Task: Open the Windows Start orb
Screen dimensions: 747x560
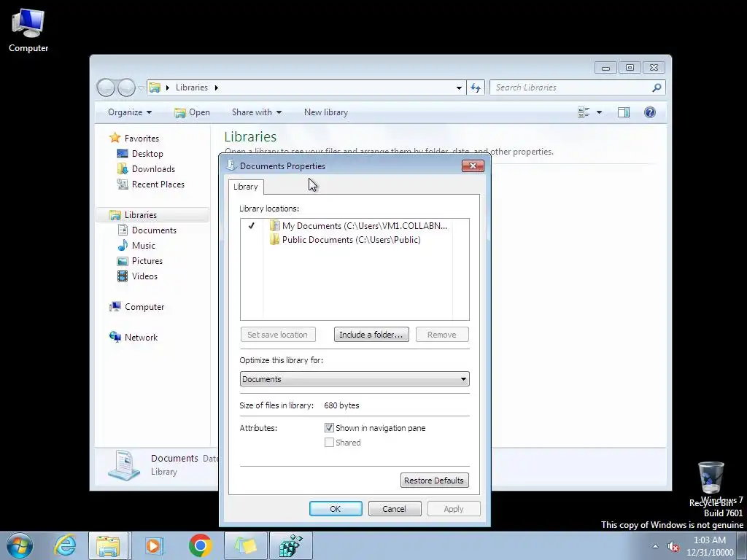Action: click(x=20, y=545)
